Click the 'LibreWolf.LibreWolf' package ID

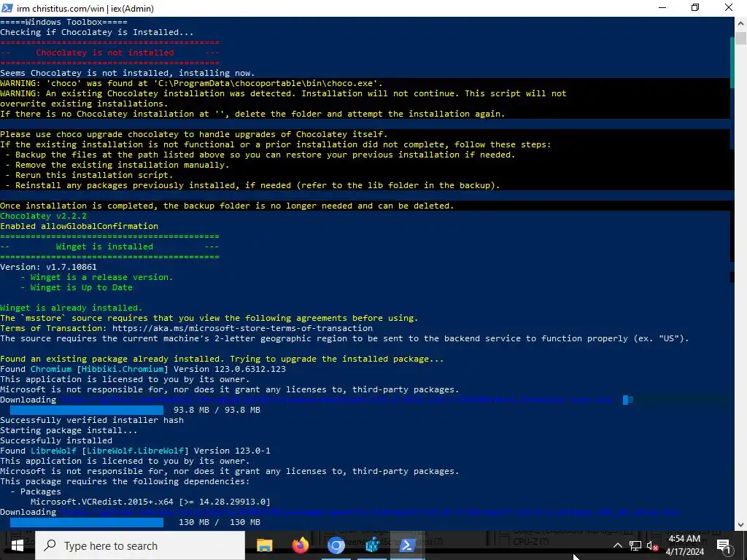point(135,451)
